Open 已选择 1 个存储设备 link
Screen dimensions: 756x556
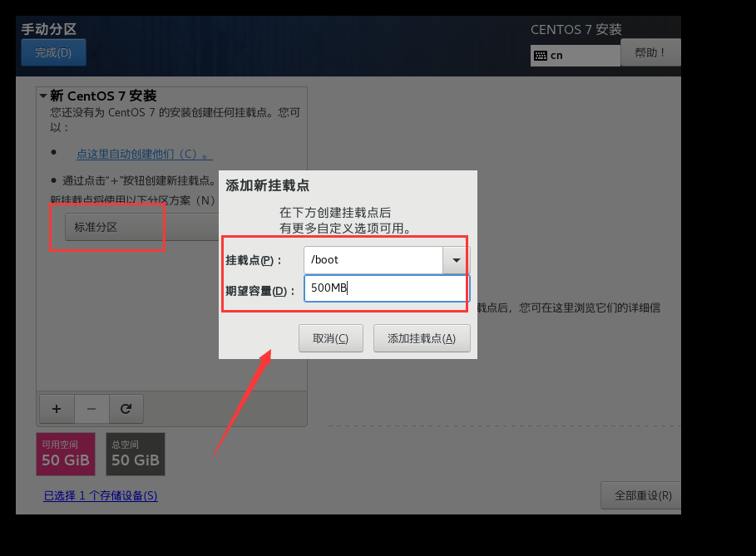tap(100, 494)
